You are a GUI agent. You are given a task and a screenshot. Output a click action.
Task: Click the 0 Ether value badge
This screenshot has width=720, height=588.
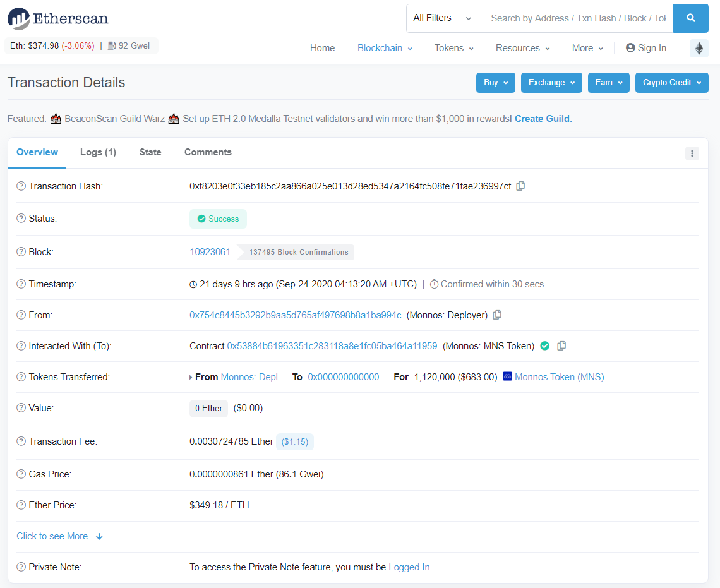(x=208, y=408)
